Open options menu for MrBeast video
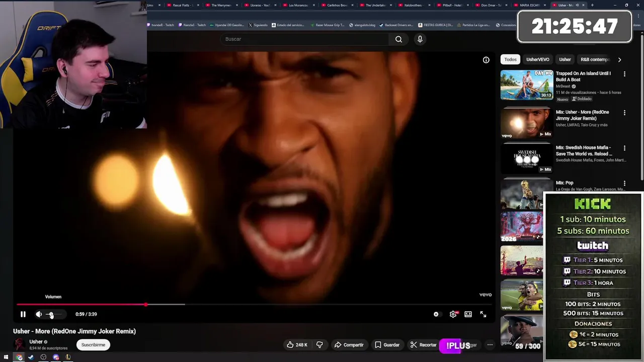Viewport: 644px width, 362px height. tap(624, 74)
